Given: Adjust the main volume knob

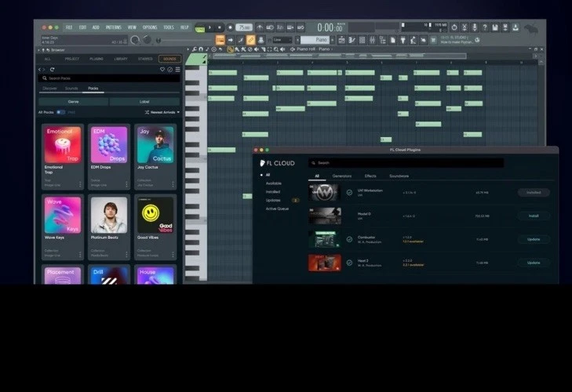Looking at the screenshot, I should coord(135,40).
